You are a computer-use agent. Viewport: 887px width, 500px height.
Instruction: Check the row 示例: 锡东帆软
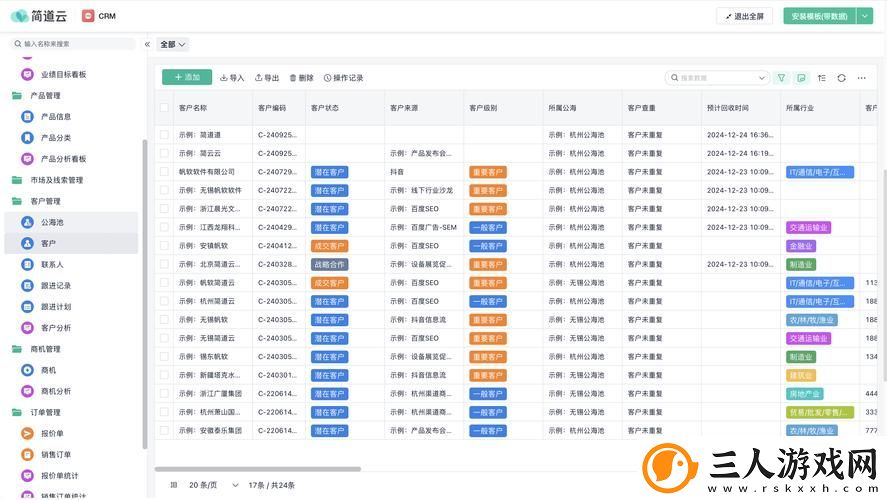164,356
